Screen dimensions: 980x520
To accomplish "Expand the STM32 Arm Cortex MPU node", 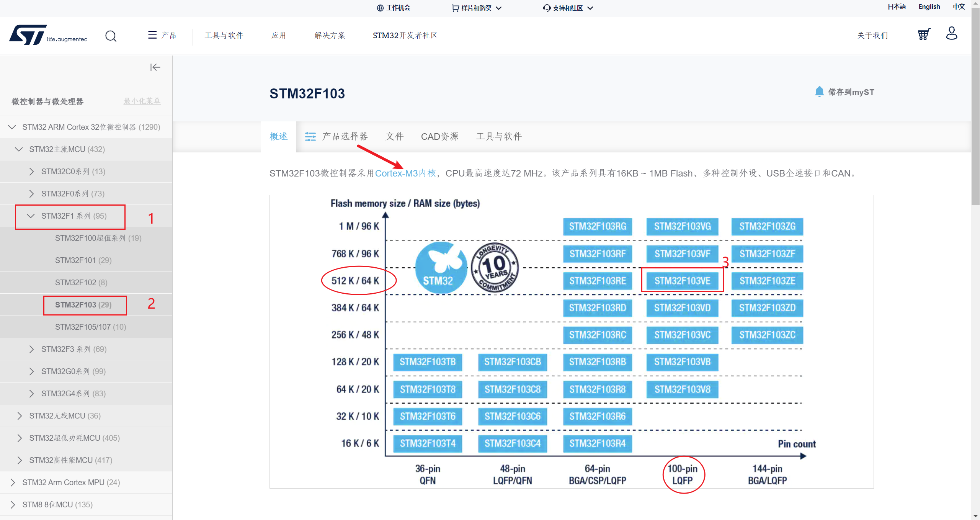I will coord(13,482).
